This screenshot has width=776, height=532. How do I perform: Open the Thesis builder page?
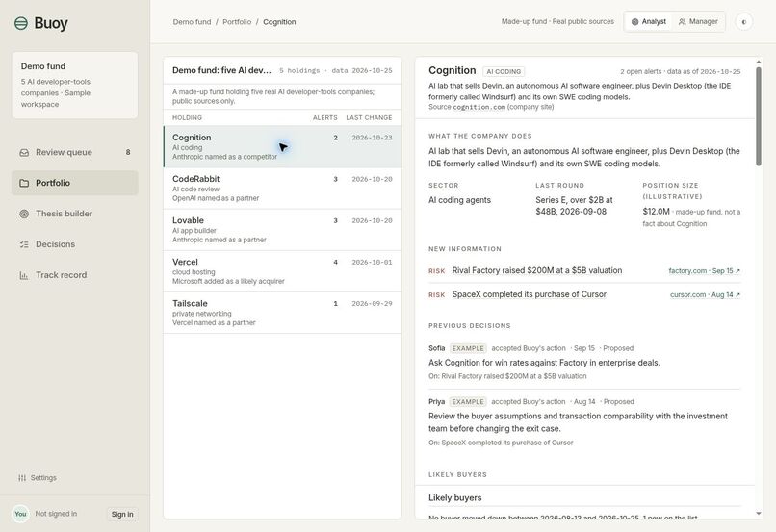75,214
